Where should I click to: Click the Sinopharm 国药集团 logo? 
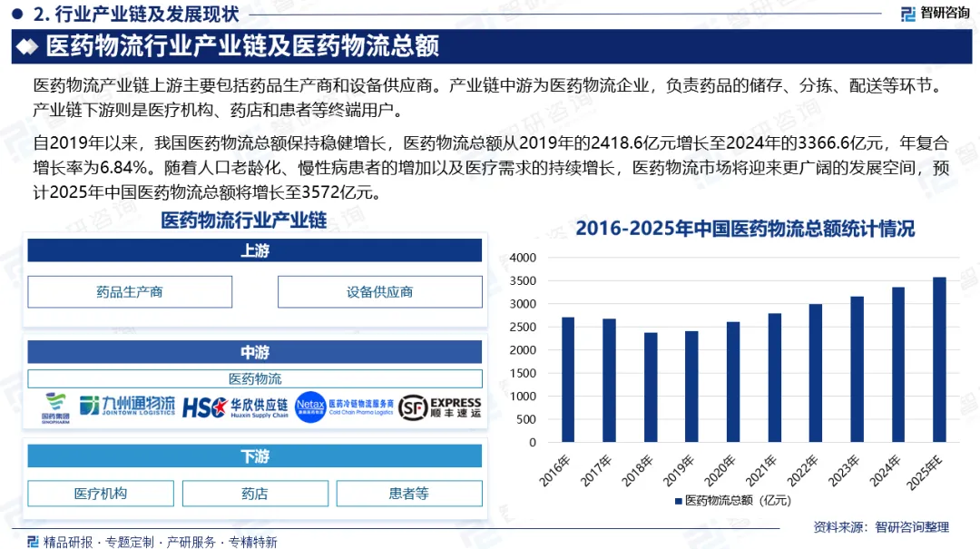55,408
